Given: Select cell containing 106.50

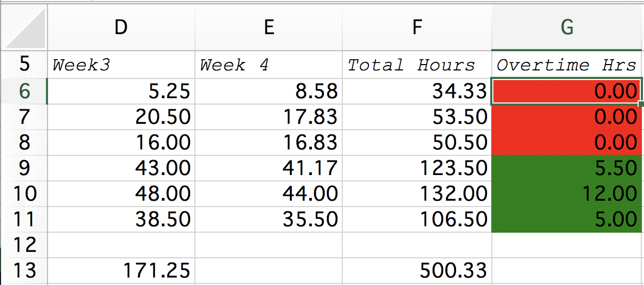Looking at the screenshot, I should pyautogui.click(x=417, y=219).
